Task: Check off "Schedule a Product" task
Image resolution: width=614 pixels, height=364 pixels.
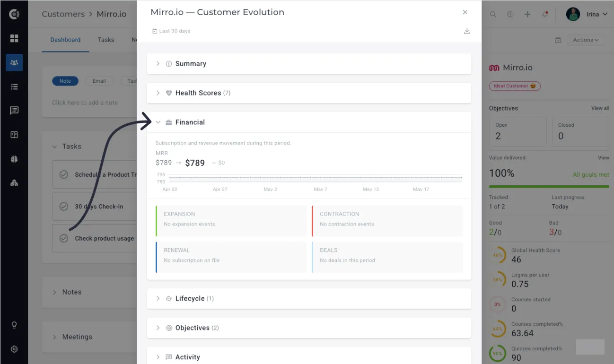Action: (64, 175)
